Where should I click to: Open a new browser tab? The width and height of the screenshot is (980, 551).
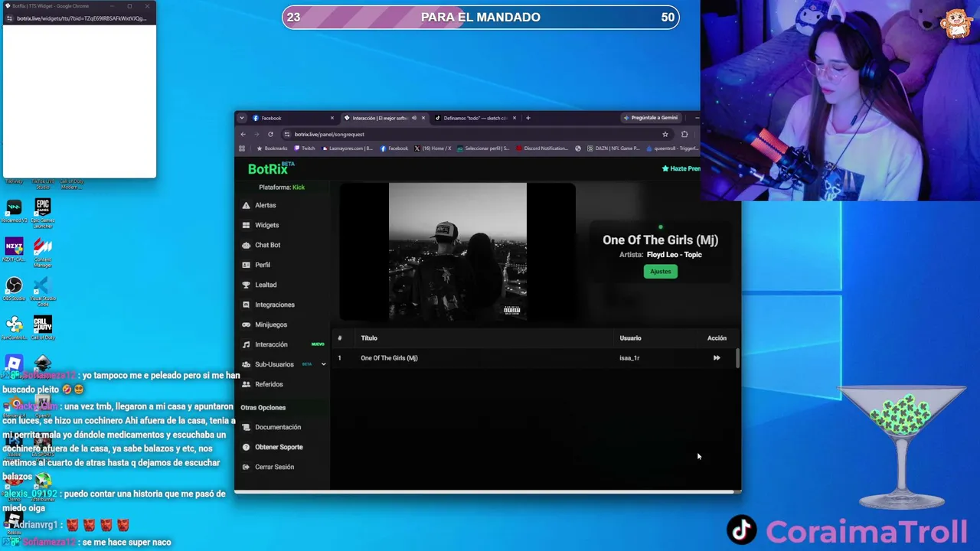click(528, 118)
